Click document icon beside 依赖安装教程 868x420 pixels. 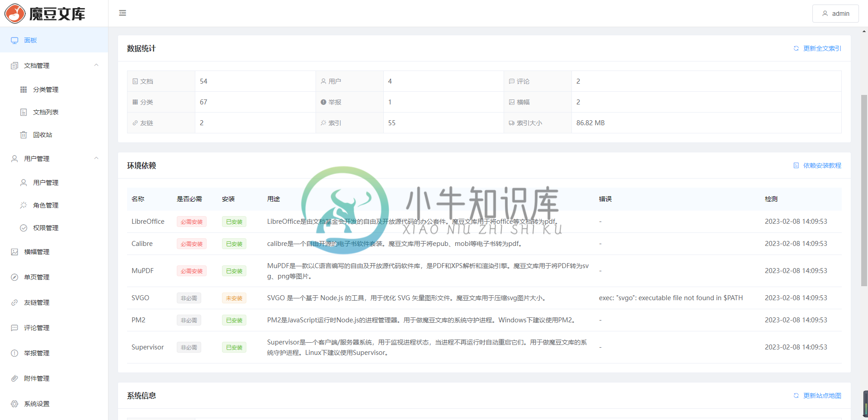(796, 165)
